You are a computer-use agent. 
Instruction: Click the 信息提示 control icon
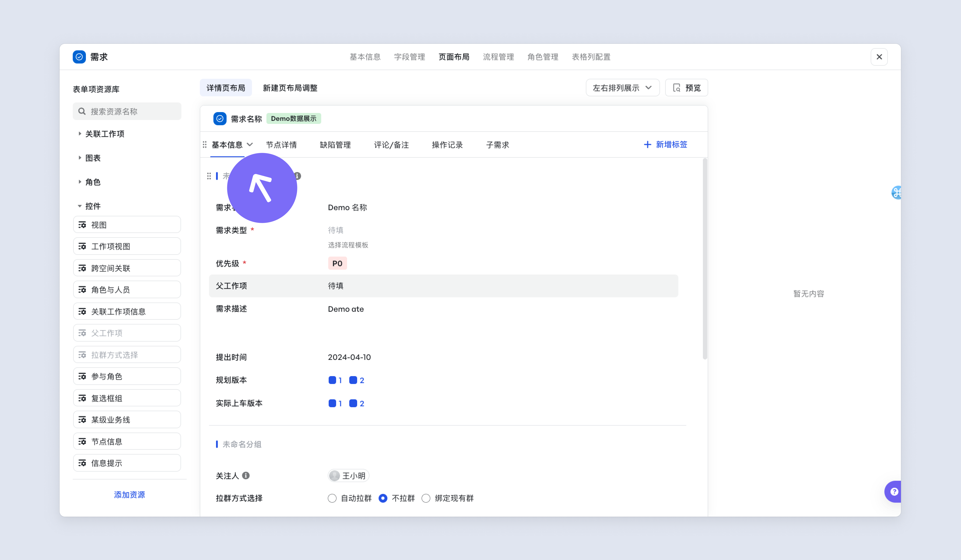(x=82, y=463)
